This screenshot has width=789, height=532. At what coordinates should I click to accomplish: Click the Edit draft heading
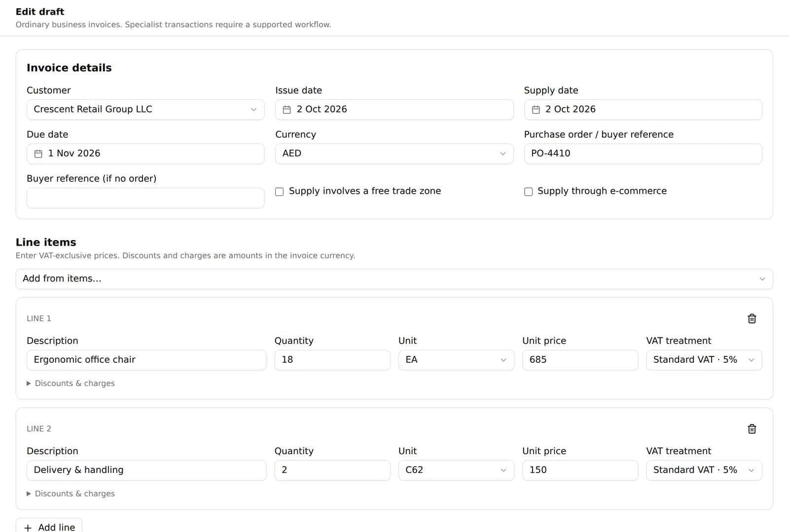click(40, 11)
